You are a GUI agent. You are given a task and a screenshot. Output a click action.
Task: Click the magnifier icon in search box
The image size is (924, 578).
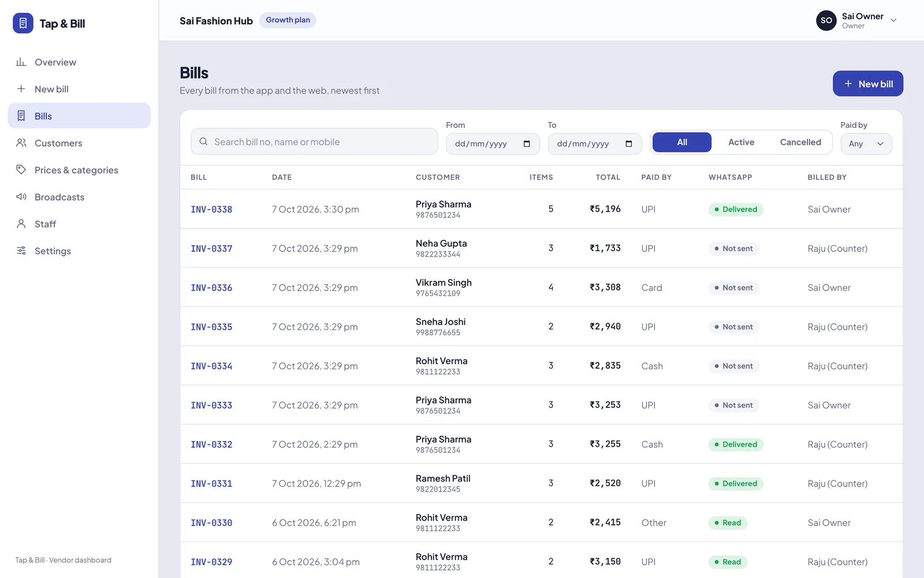(x=203, y=142)
